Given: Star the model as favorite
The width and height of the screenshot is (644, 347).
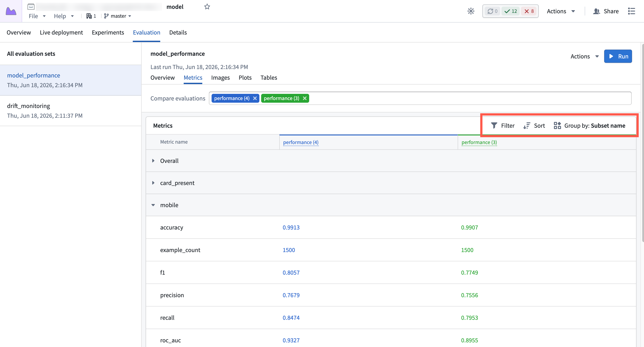Looking at the screenshot, I should [207, 7].
